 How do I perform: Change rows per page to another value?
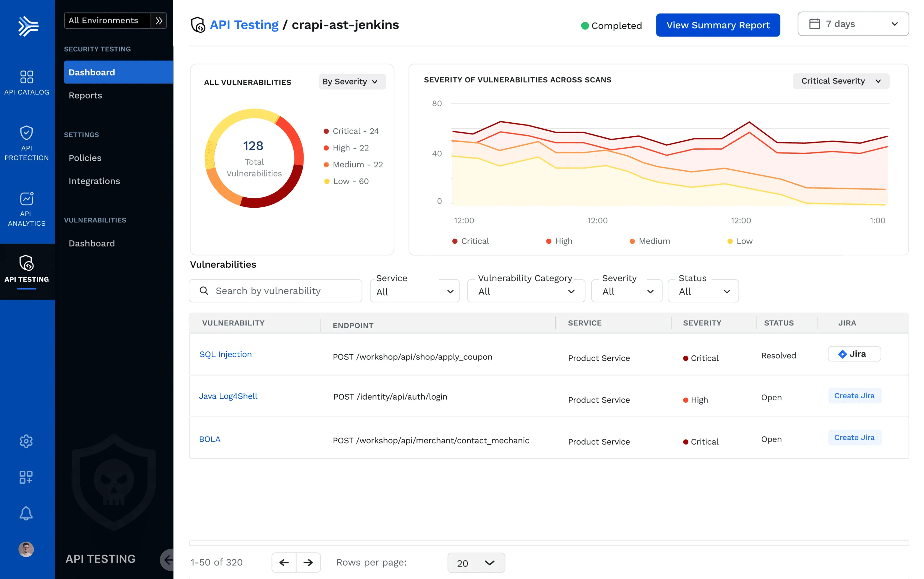[476, 563]
